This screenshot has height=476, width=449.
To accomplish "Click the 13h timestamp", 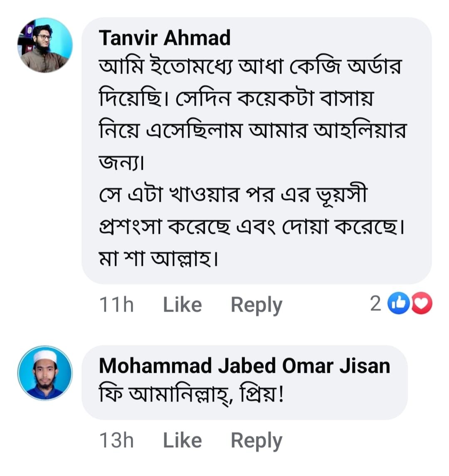I will (116, 440).
